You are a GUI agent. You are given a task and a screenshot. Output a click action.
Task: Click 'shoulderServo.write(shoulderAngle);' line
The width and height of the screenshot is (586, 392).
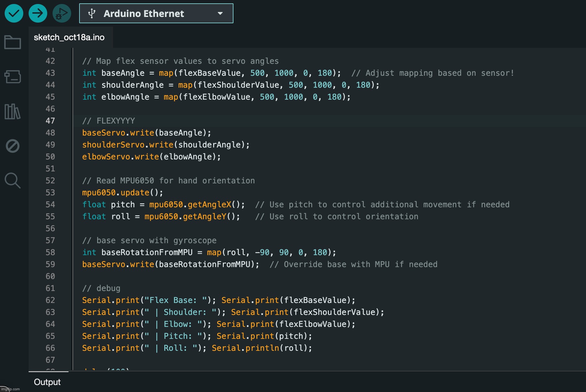coord(166,145)
